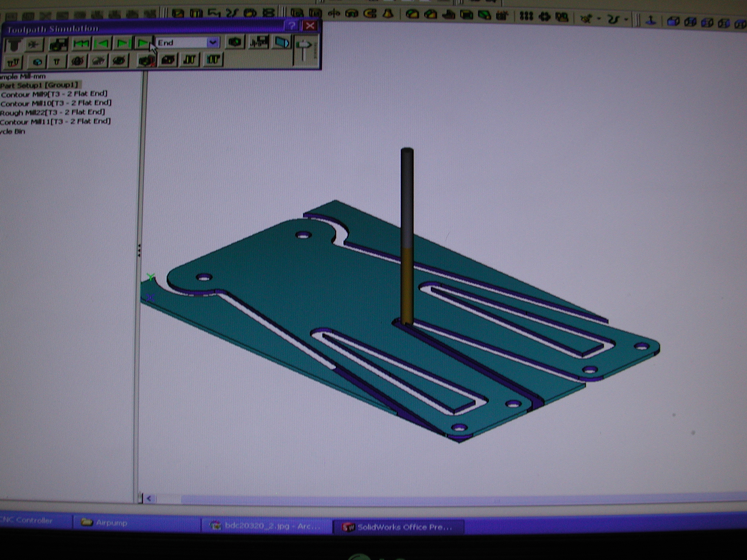Select Part Setup1 [Group1] in tree

point(39,85)
